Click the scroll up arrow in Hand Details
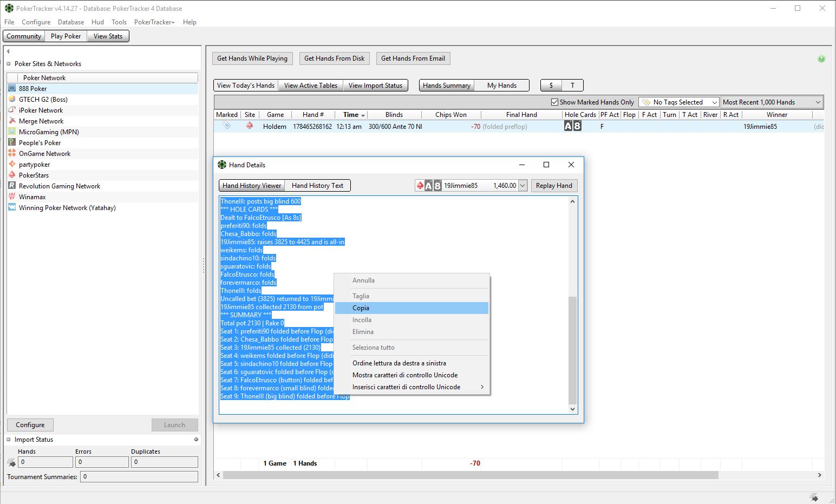Viewport: 836px width, 504px height. pyautogui.click(x=573, y=201)
